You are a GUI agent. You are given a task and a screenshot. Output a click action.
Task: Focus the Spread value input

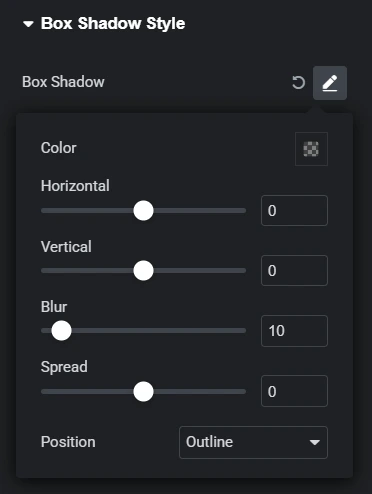pos(294,391)
